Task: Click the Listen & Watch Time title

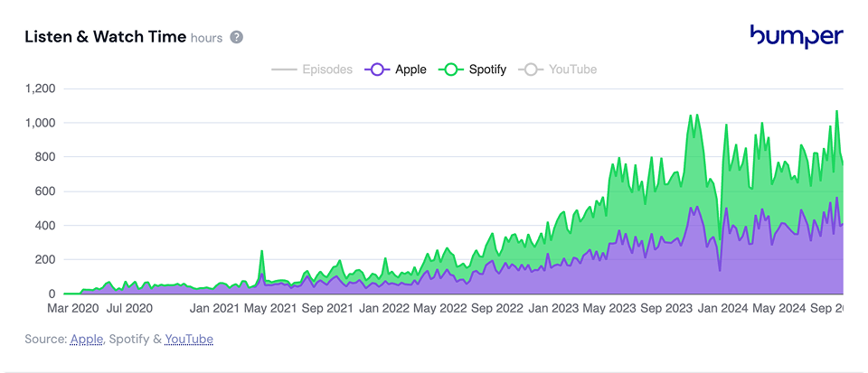Action: click(x=104, y=37)
